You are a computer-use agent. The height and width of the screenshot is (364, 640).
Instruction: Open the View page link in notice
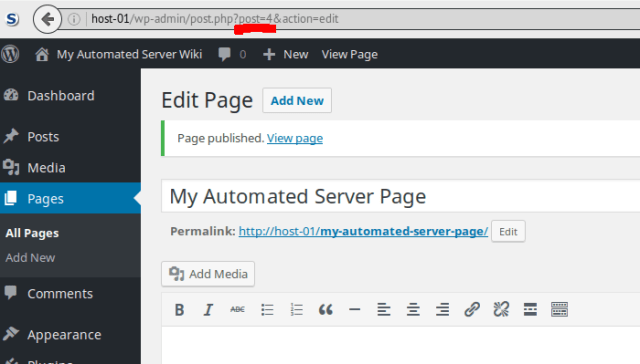click(295, 138)
